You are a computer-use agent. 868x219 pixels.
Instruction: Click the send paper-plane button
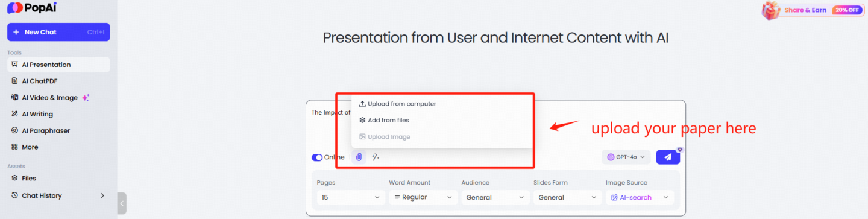(668, 157)
